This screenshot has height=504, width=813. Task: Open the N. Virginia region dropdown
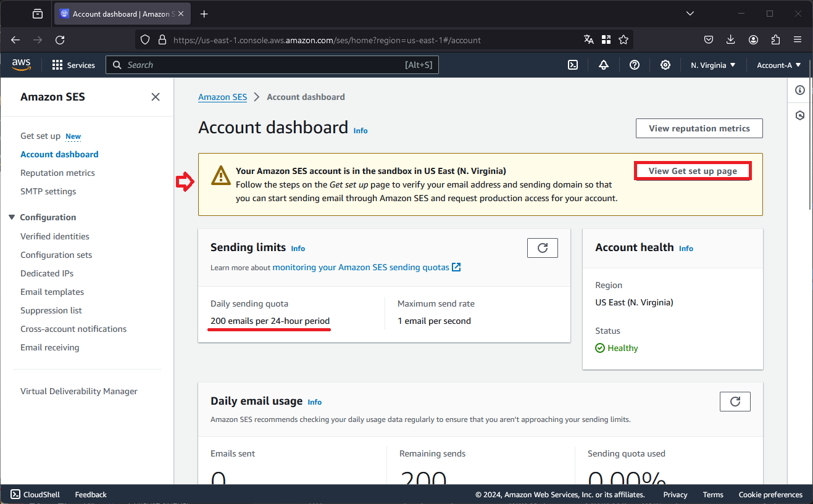(x=713, y=65)
